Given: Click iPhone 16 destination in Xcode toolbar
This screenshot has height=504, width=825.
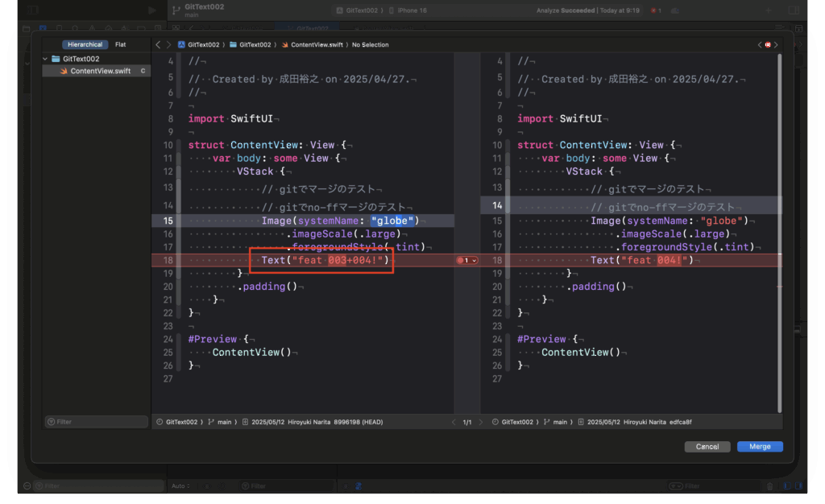Looking at the screenshot, I should coord(408,10).
